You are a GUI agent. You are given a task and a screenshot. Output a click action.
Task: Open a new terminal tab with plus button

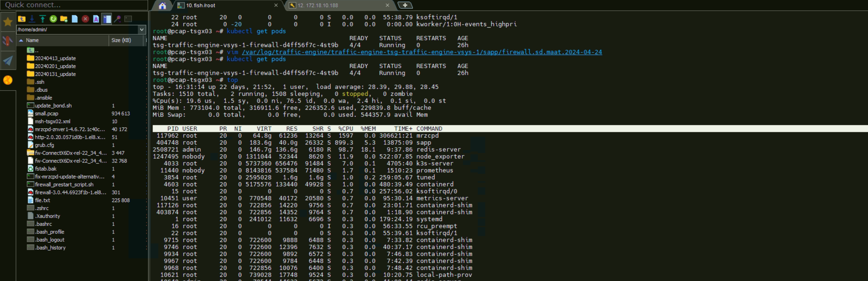pyautogui.click(x=405, y=5)
